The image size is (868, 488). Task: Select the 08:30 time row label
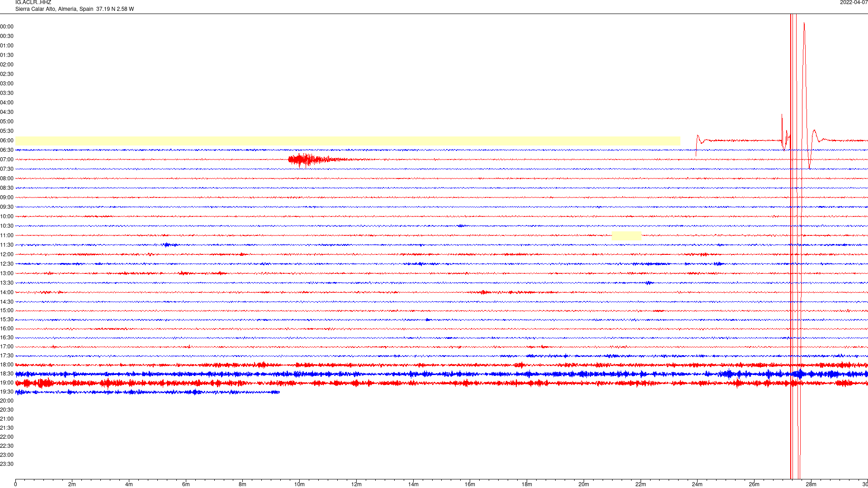pos(7,188)
